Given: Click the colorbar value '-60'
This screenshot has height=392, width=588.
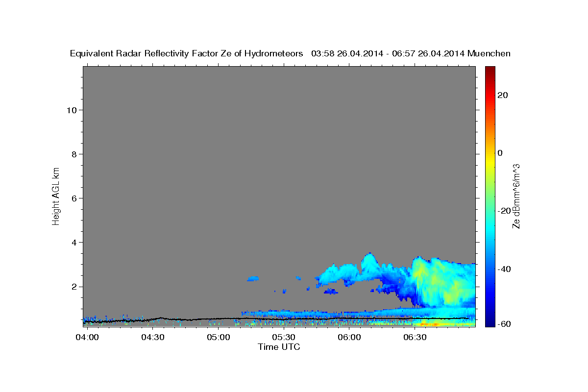Looking at the screenshot, I should pyautogui.click(x=504, y=323).
